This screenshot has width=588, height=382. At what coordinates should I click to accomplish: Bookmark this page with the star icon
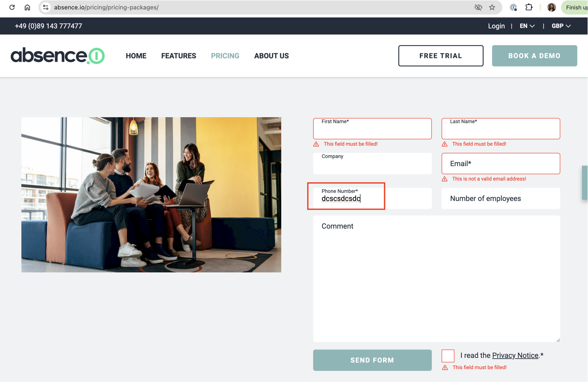(x=492, y=7)
